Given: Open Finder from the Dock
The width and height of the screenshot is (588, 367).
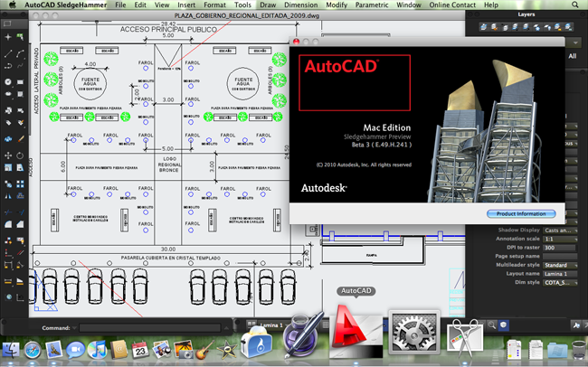Looking at the screenshot, I should (x=11, y=350).
